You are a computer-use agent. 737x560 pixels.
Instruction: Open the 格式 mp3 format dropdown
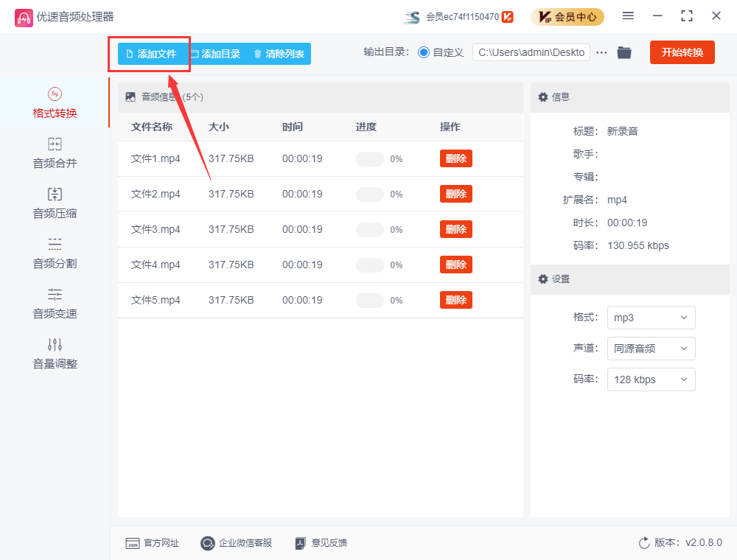coord(651,318)
